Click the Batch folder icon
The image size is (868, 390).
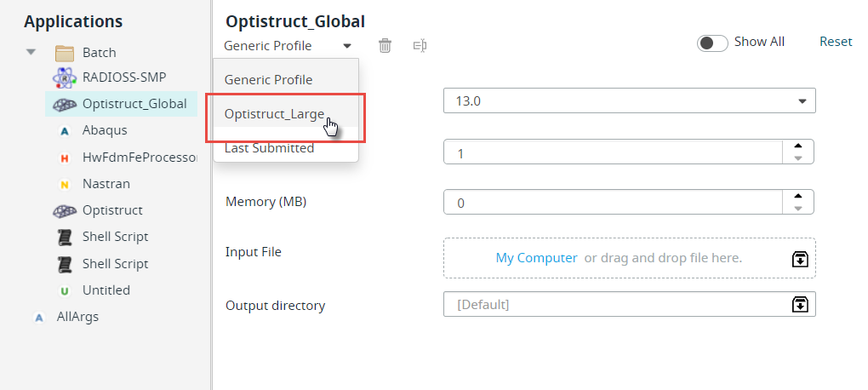[x=64, y=53]
